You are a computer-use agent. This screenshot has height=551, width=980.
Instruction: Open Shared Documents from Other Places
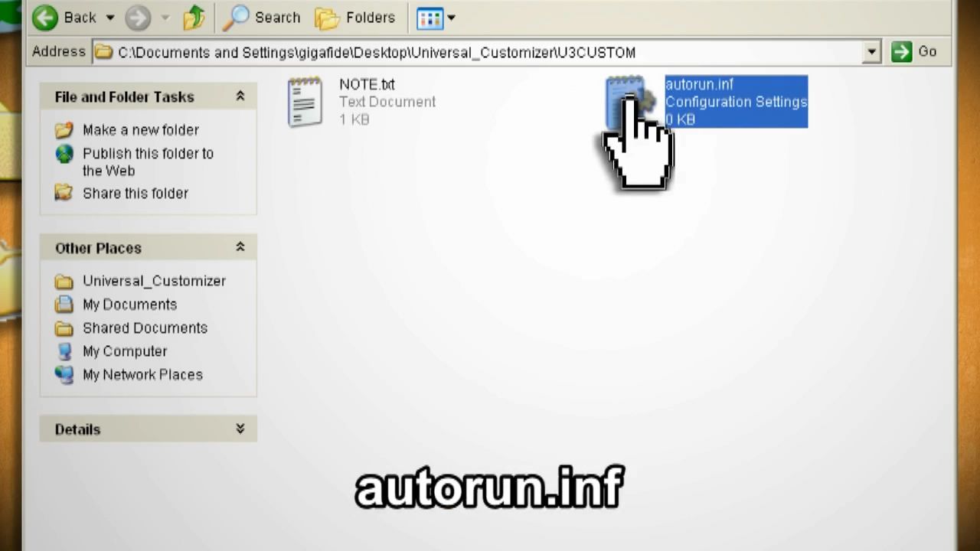click(x=145, y=328)
